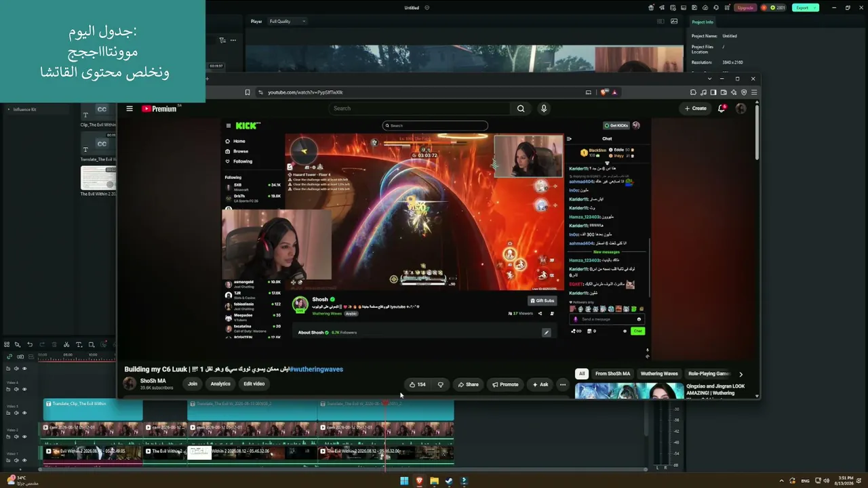Viewport: 868px width, 488px height.
Task: Click the #wutheringwaves hashtag link
Action: [317, 369]
